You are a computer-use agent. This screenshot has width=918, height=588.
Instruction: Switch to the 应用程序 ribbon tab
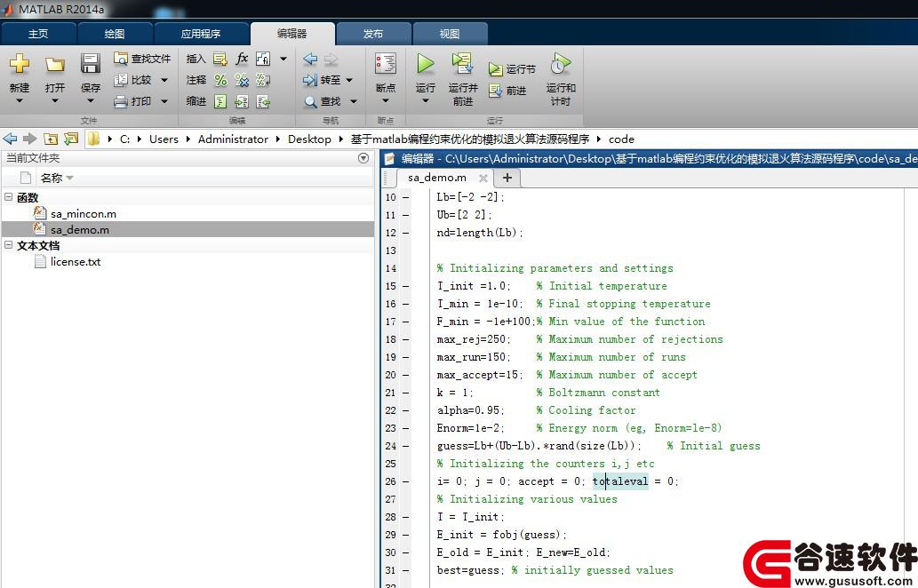pos(201,34)
